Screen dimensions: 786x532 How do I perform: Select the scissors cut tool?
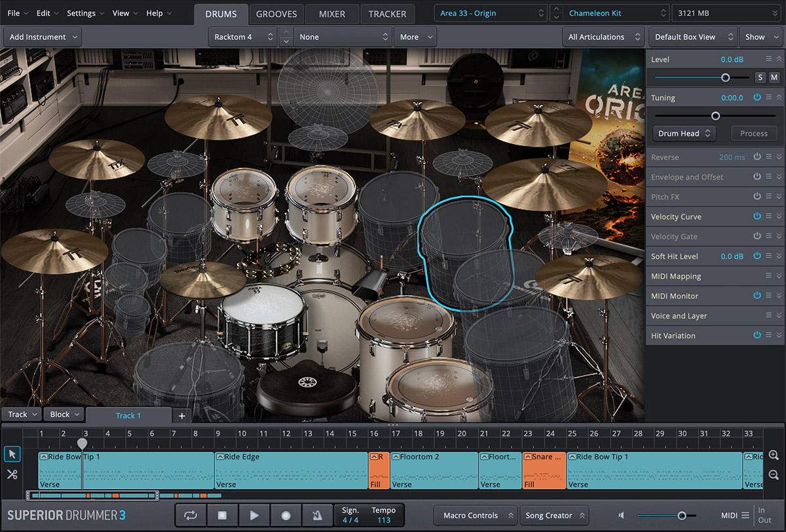[12, 474]
